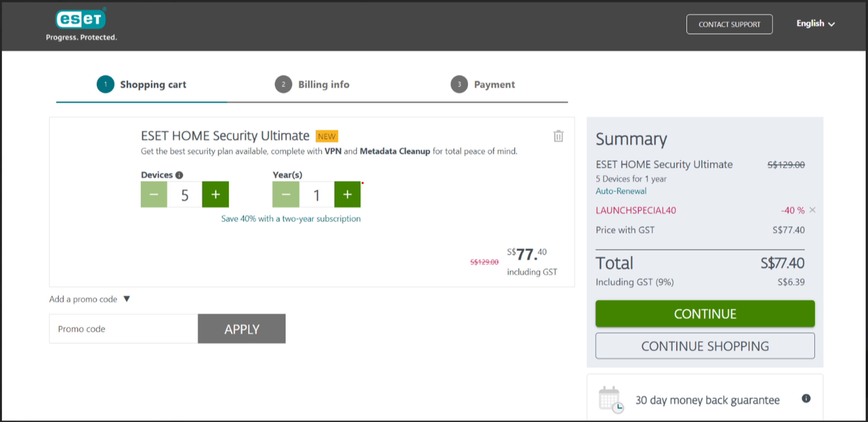
Task: Click the Progress. Protected. tagline
Action: (82, 37)
